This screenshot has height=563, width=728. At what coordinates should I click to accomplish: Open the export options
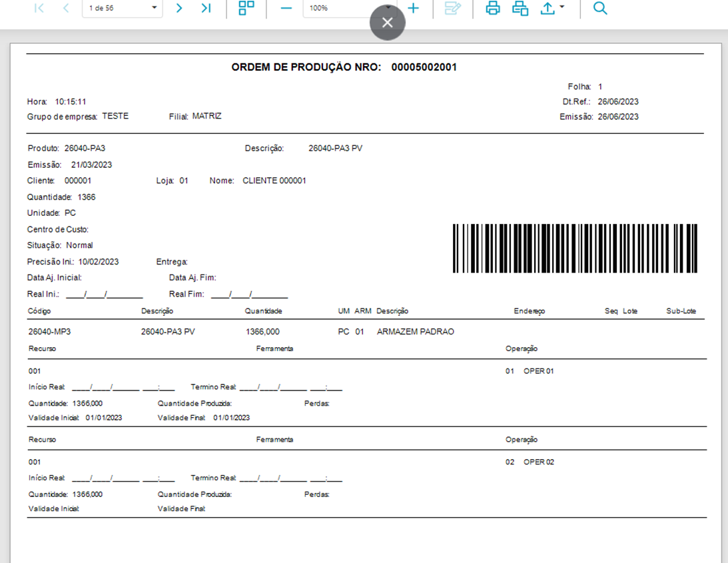(x=548, y=8)
